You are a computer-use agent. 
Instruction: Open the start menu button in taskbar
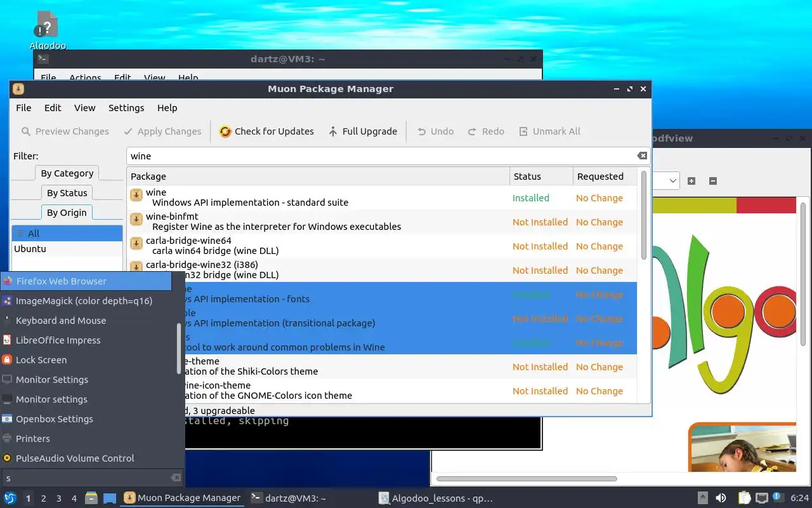click(10, 498)
